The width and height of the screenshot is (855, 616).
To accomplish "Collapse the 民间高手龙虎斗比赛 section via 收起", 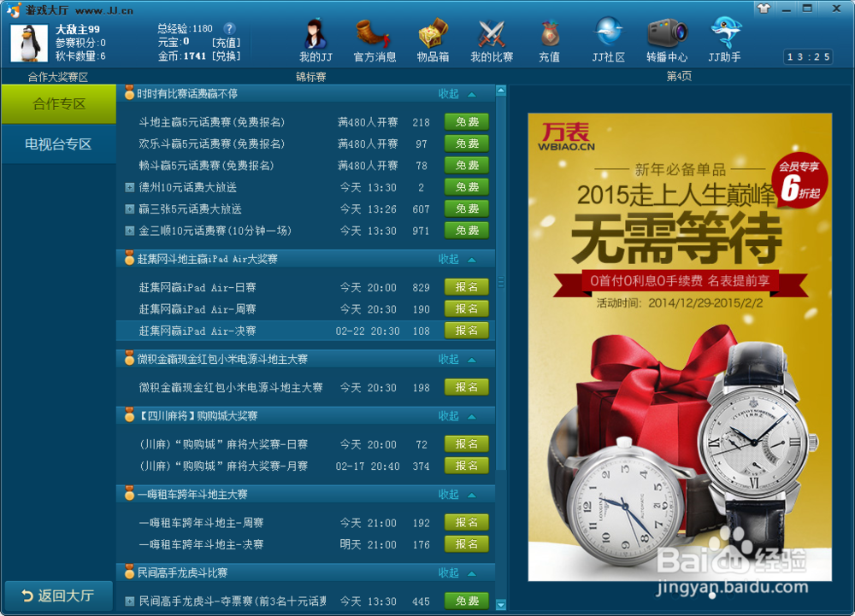I will click(457, 573).
